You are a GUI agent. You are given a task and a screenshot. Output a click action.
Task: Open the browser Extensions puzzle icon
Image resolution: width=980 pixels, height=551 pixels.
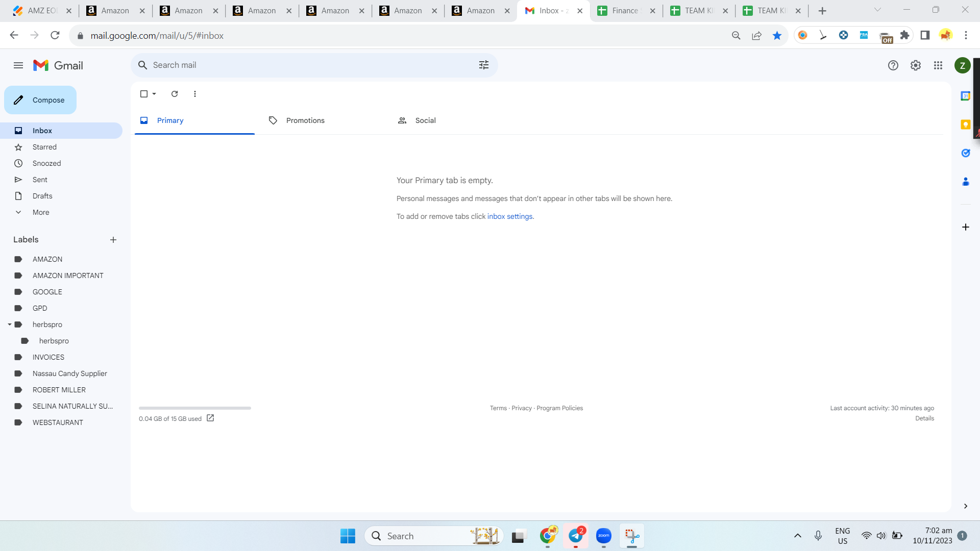tap(905, 35)
